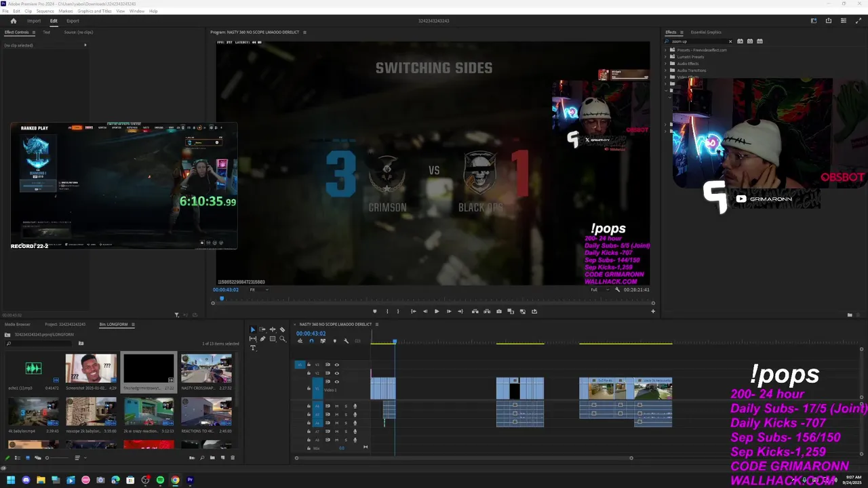Select the Effect Controls tab
The width and height of the screenshot is (868, 488).
pos(16,33)
